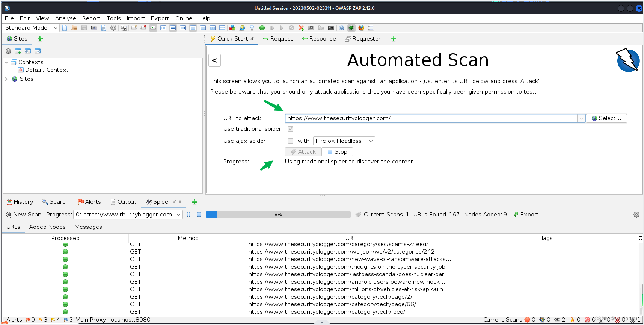This screenshot has height=325, width=644.
Task: Open the spider scan Progress selector dropdown
Action: [x=128, y=215]
